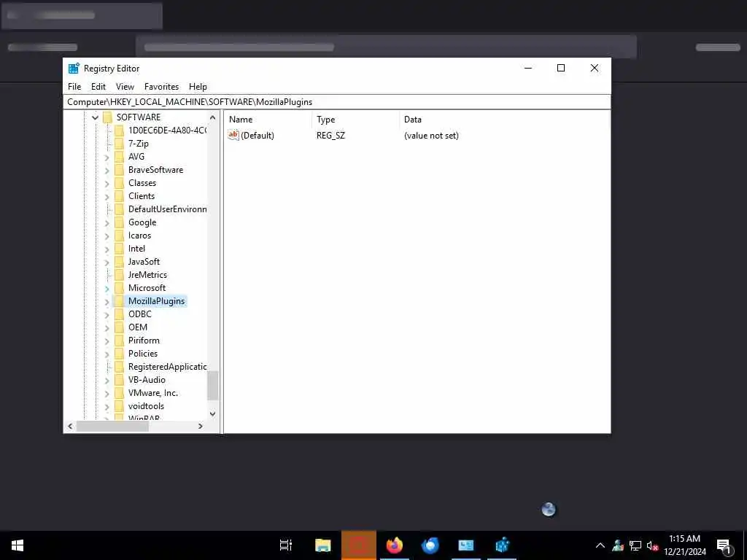Select the JavaSoft folder icon
The image size is (747, 560).
click(x=119, y=262)
